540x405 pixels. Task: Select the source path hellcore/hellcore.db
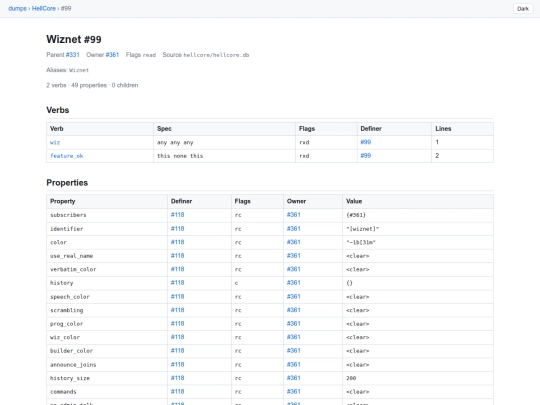[216, 55]
